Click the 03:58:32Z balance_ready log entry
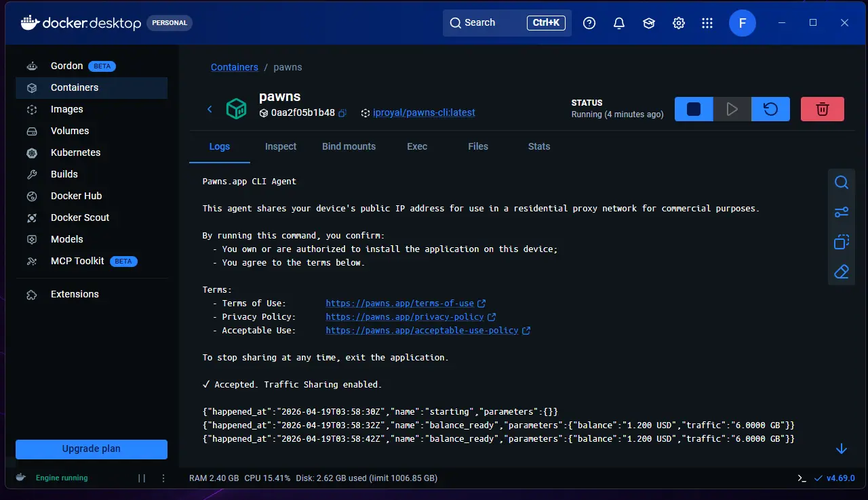The width and height of the screenshot is (868, 500). click(x=498, y=425)
